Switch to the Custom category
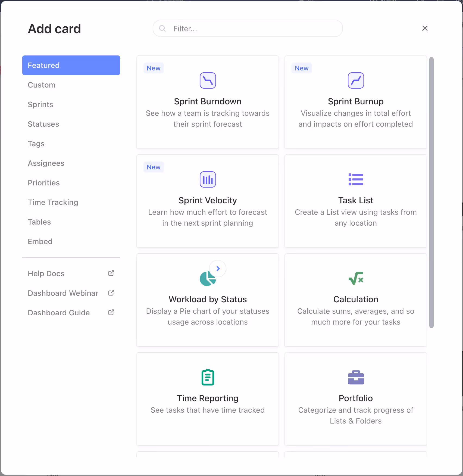This screenshot has height=476, width=463. click(41, 85)
